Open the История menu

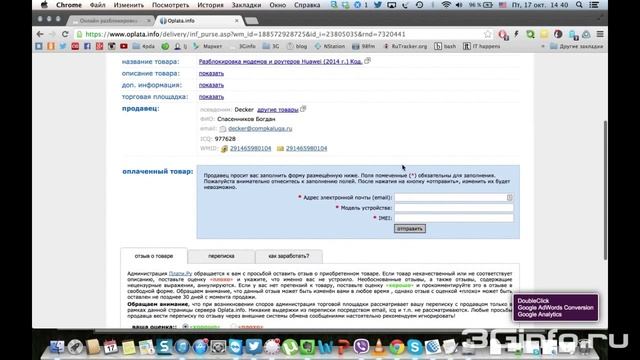(210, 5)
